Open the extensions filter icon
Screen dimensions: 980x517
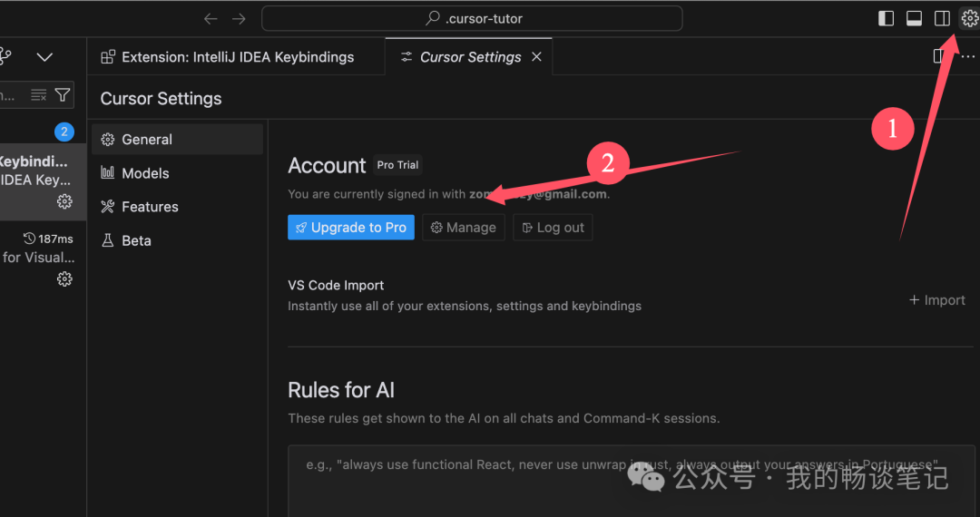(x=63, y=95)
